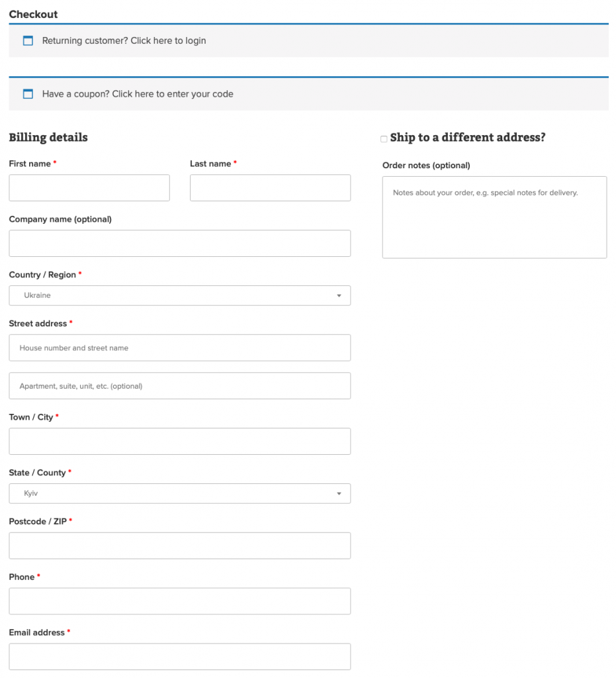Focus the First name input field
Screen dimensions: 616x678
tap(89, 187)
